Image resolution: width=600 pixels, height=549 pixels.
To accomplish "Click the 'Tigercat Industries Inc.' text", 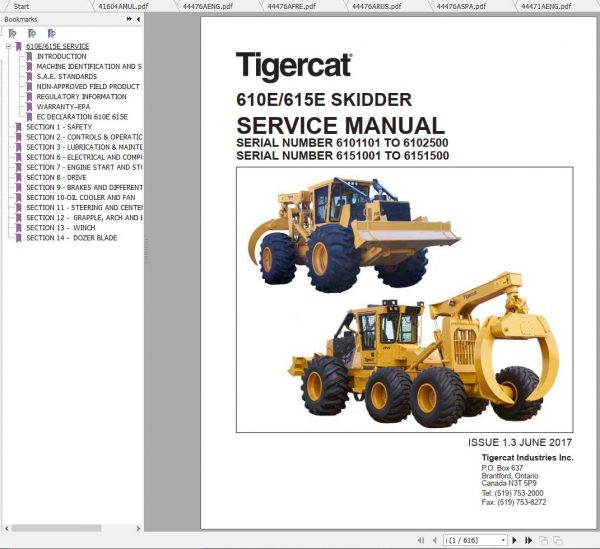I will [x=527, y=458].
